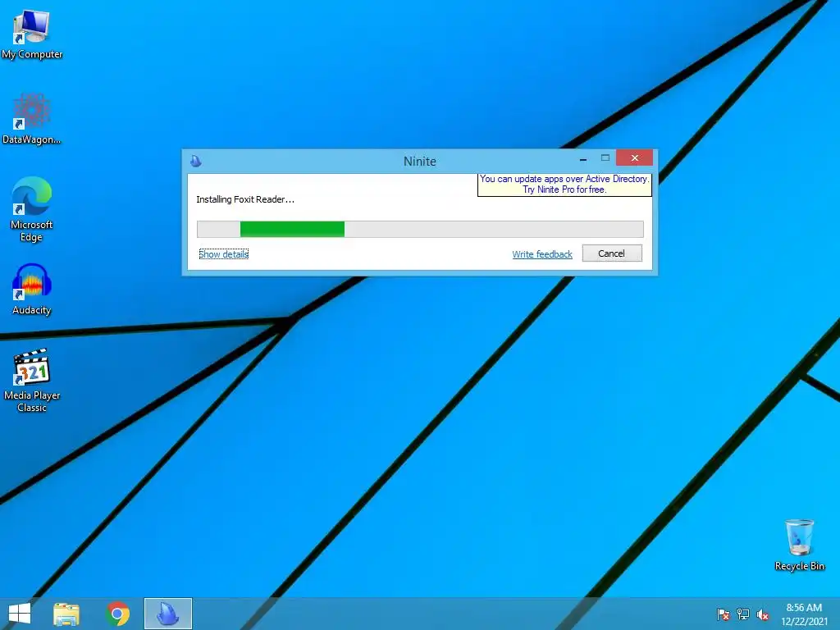Close the Ninite window

tap(634, 158)
